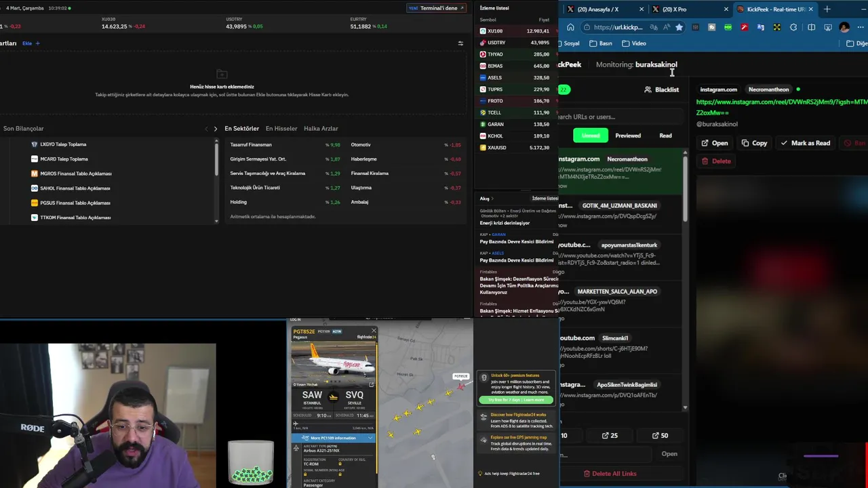Click the split screen browser icon
The image size is (868, 488).
(812, 27)
